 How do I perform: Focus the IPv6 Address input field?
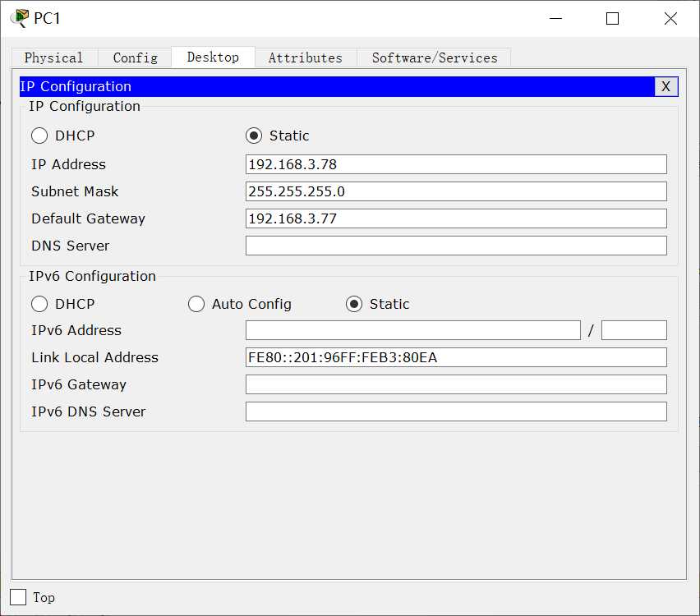[413, 330]
